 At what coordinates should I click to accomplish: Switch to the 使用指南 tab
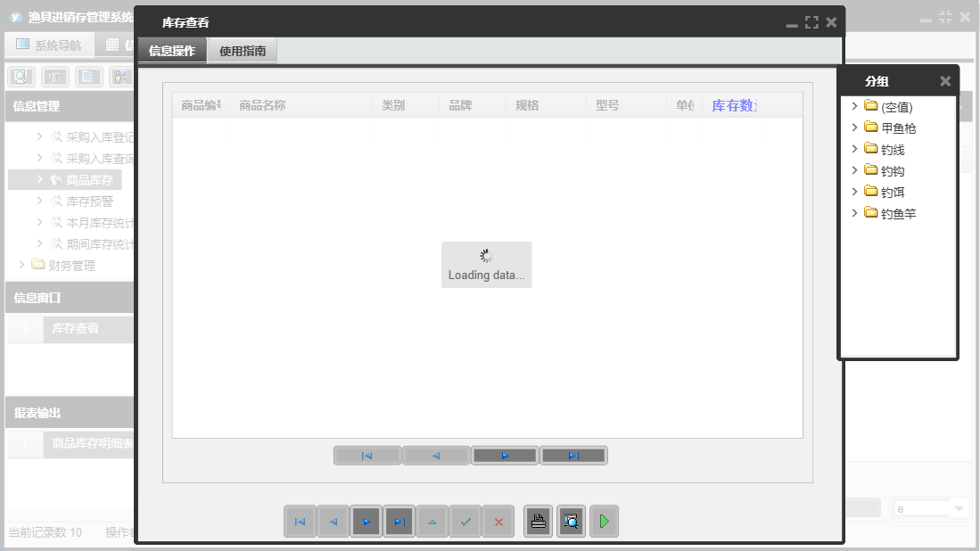click(x=242, y=51)
